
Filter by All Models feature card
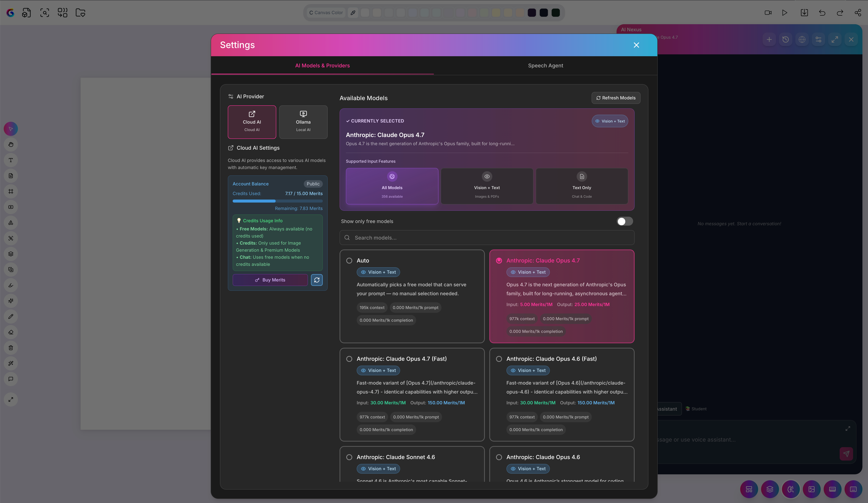[x=392, y=186]
